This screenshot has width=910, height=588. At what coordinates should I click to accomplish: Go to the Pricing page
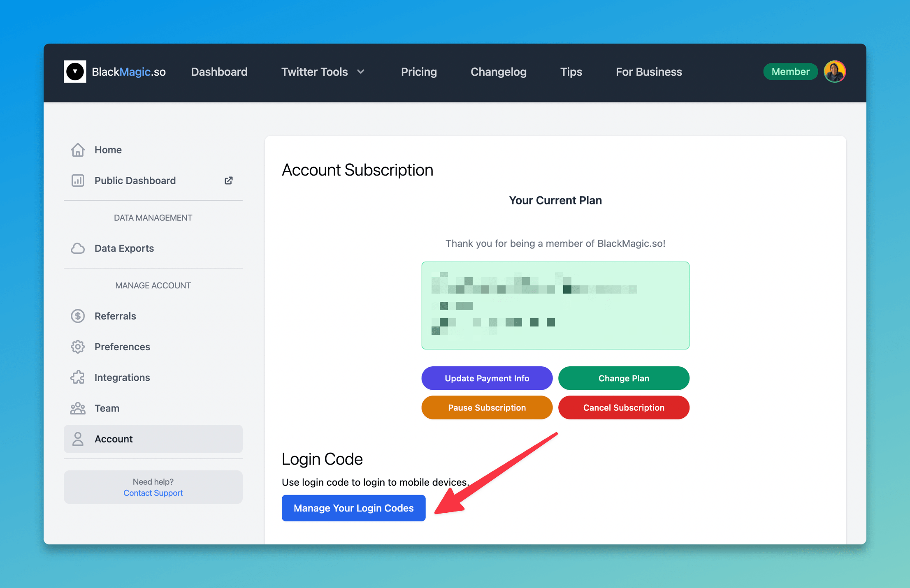pyautogui.click(x=419, y=72)
